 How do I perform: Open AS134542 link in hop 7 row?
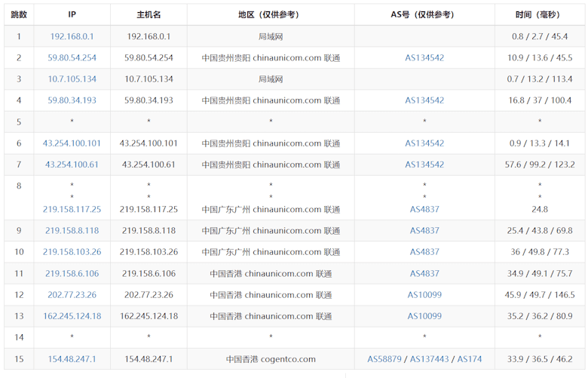click(x=424, y=164)
